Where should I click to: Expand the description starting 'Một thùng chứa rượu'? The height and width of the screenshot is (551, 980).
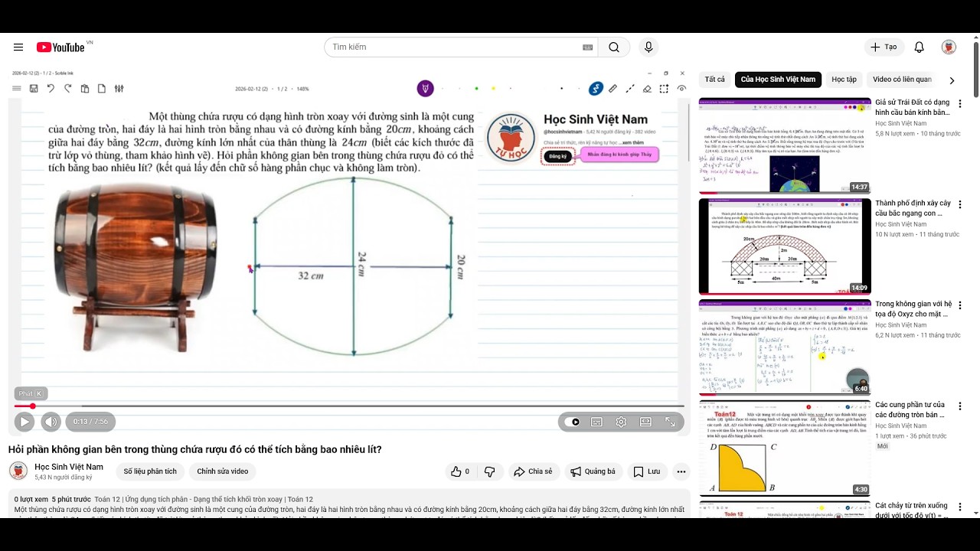(x=349, y=509)
